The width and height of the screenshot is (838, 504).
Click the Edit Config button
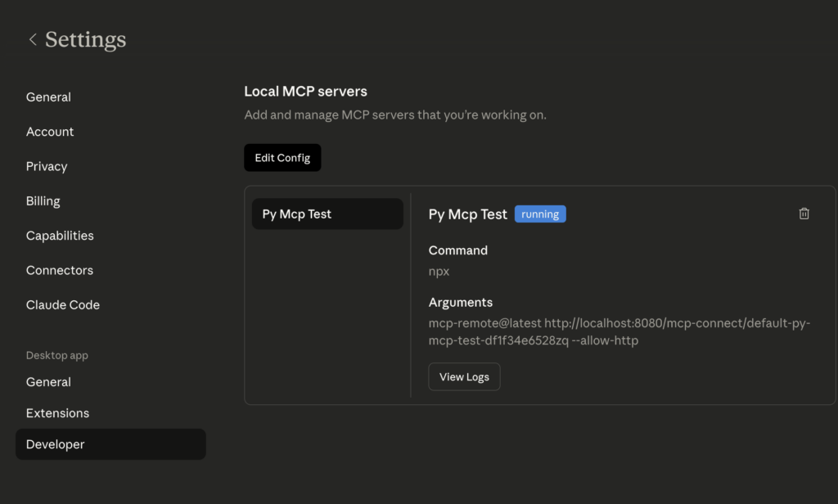pos(282,157)
